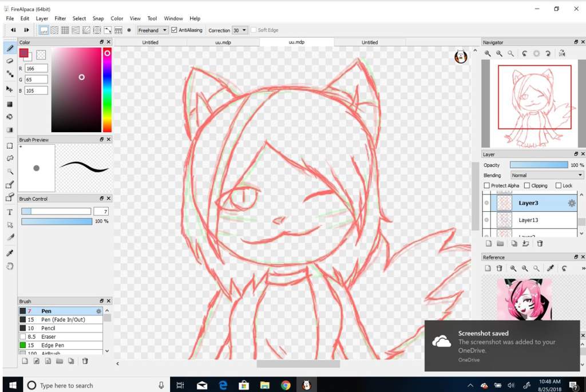Viewport: 586px width, 392px height.
Task: Click the hue strip in the Color panel
Action: click(x=107, y=90)
